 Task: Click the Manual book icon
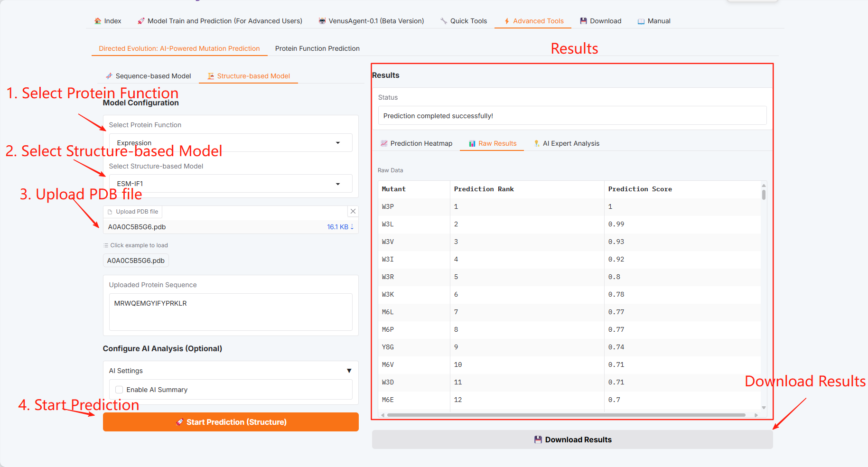(x=641, y=21)
